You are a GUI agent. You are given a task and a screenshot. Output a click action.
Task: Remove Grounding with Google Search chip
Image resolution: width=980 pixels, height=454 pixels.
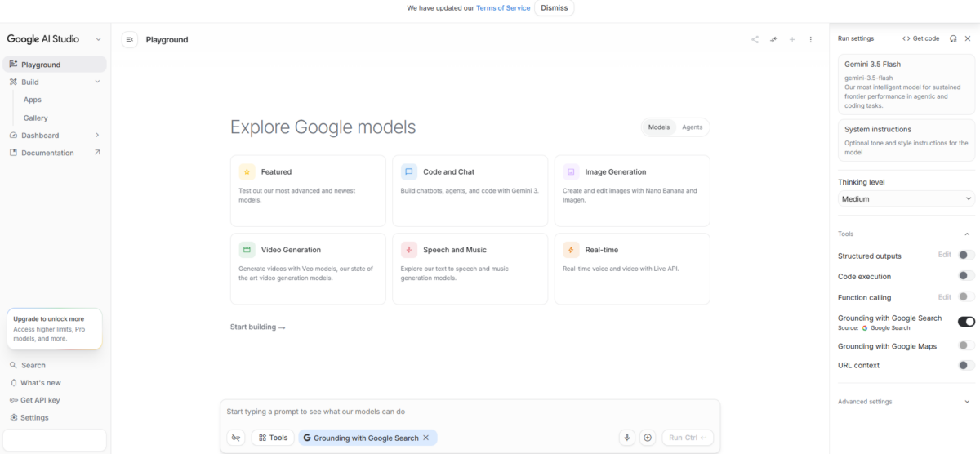coord(425,438)
